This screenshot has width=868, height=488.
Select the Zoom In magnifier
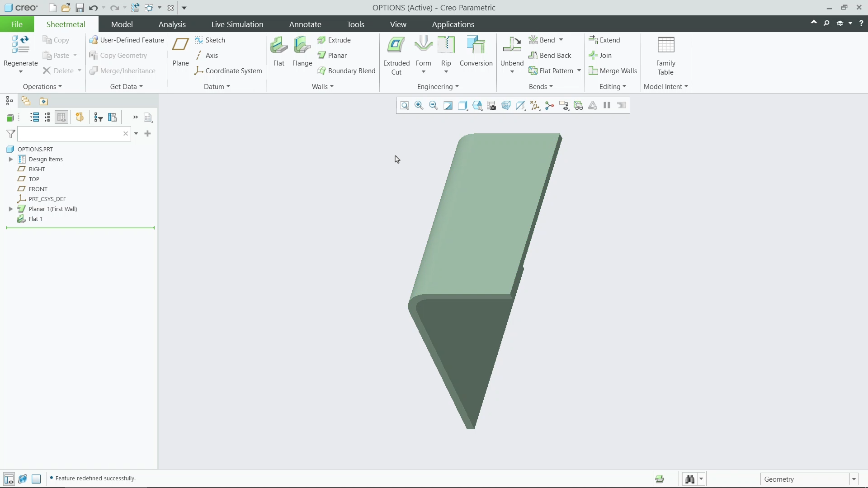tap(419, 105)
